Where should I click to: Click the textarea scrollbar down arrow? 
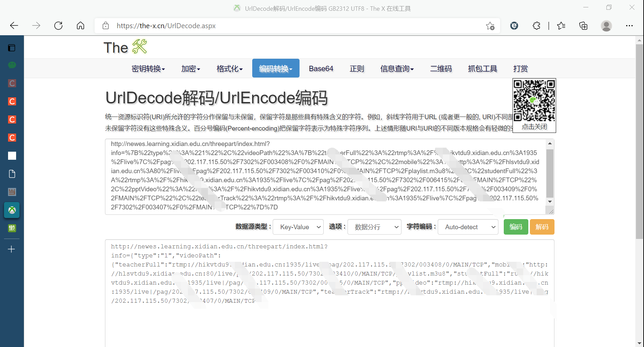click(x=549, y=201)
